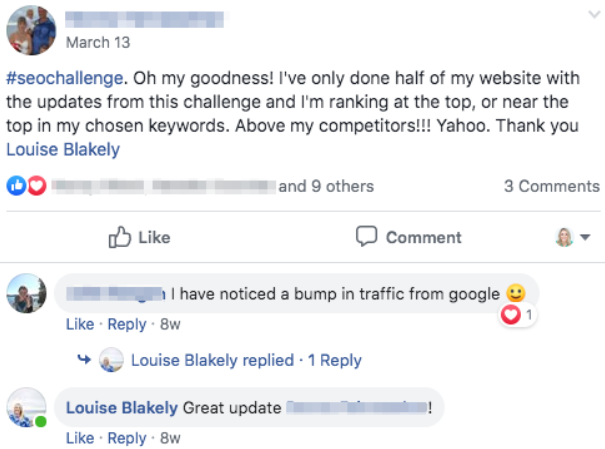Open Louise Blakely's commenter avatar
Image resolution: width=605 pixels, height=449 pixels.
[x=26, y=407]
